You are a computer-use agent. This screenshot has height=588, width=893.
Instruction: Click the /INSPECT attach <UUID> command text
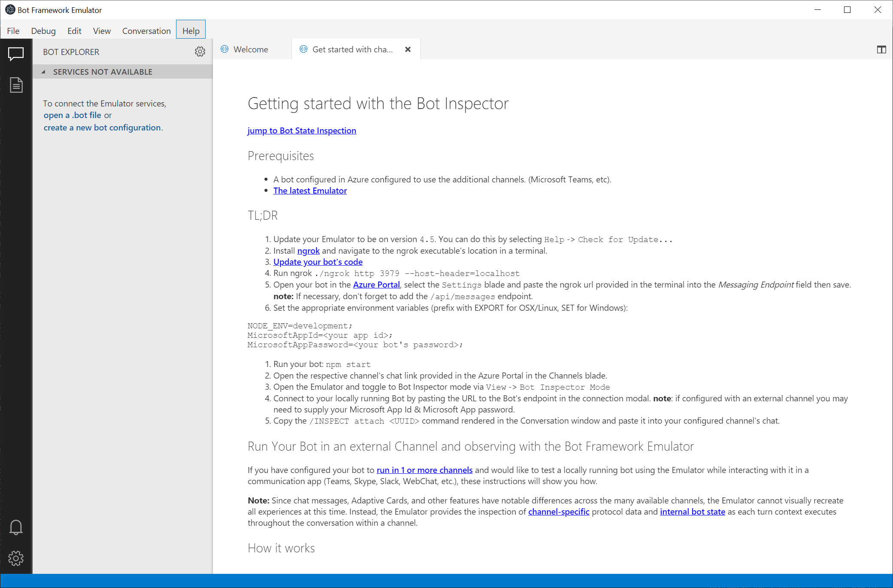click(364, 421)
